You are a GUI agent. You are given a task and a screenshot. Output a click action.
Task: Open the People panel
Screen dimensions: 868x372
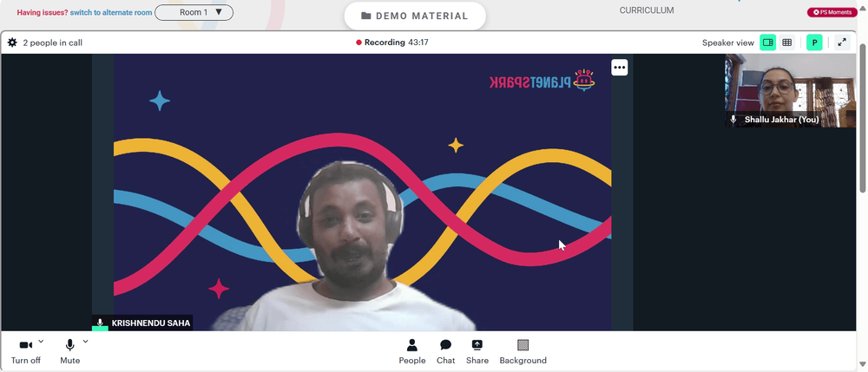click(x=411, y=352)
